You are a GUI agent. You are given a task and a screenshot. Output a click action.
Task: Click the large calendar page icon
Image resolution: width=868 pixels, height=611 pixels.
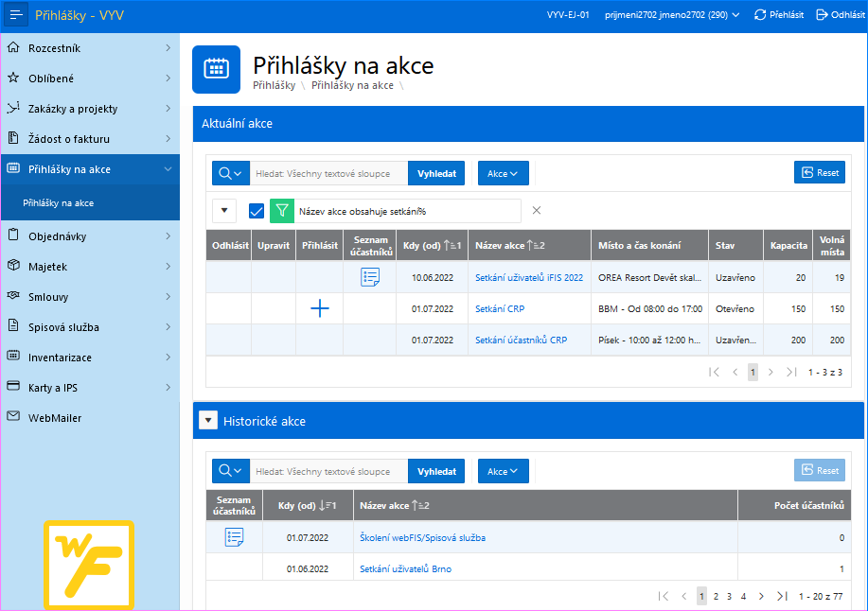pyautogui.click(x=216, y=69)
